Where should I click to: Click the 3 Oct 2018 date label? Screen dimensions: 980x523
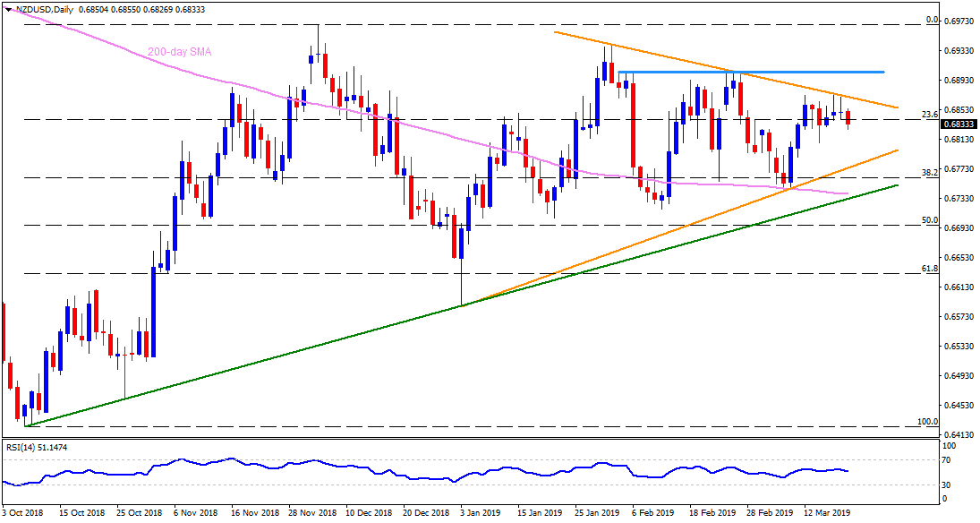(x=26, y=514)
